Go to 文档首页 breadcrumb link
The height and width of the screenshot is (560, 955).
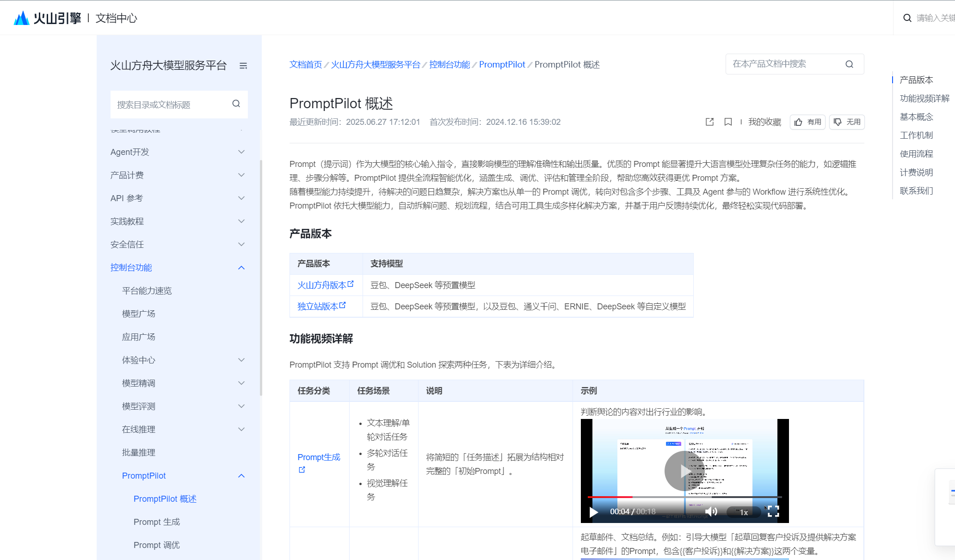click(305, 65)
